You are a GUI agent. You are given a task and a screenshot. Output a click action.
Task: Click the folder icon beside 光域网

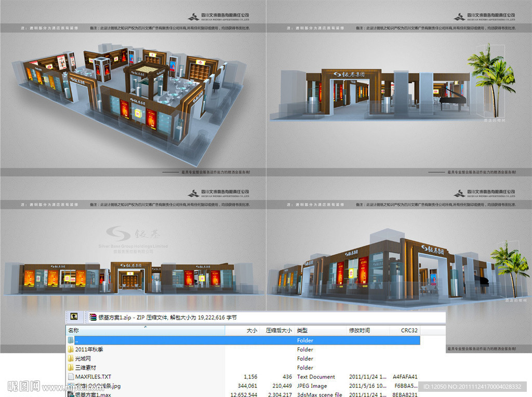(71, 359)
